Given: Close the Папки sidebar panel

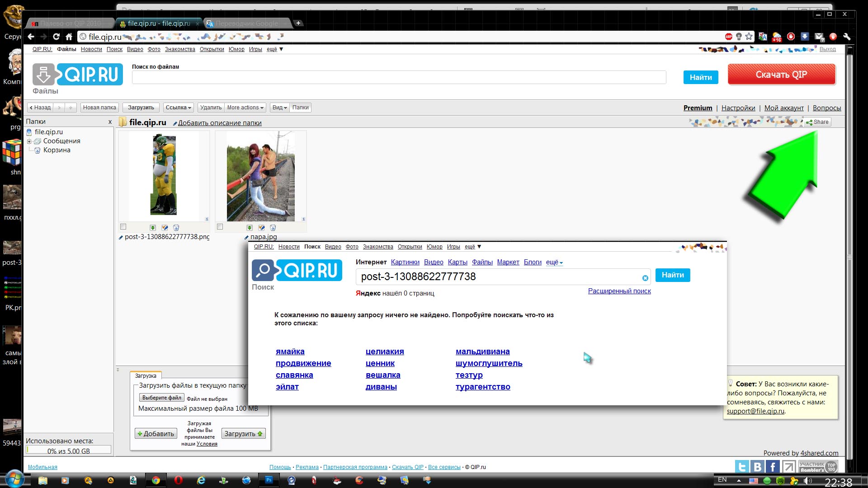Looking at the screenshot, I should tap(110, 122).
